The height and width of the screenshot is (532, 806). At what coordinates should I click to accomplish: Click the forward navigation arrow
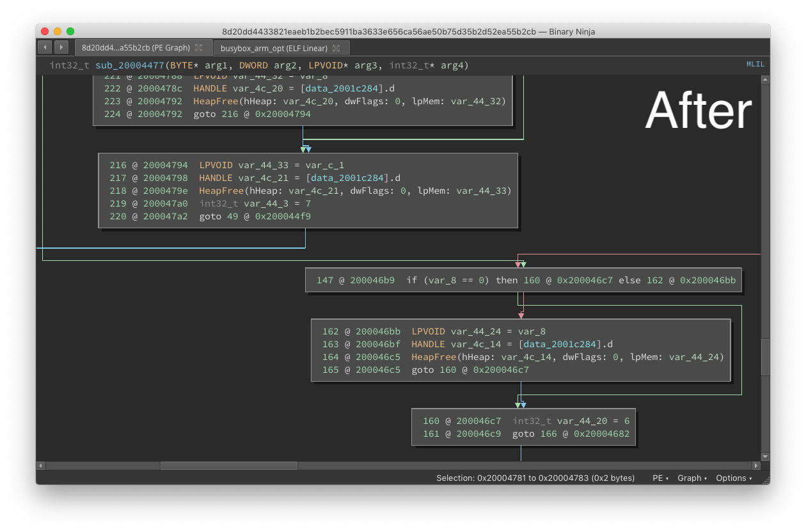pyautogui.click(x=61, y=47)
